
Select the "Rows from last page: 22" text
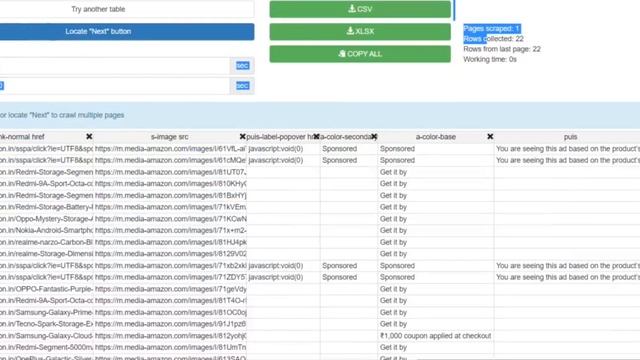coord(502,49)
